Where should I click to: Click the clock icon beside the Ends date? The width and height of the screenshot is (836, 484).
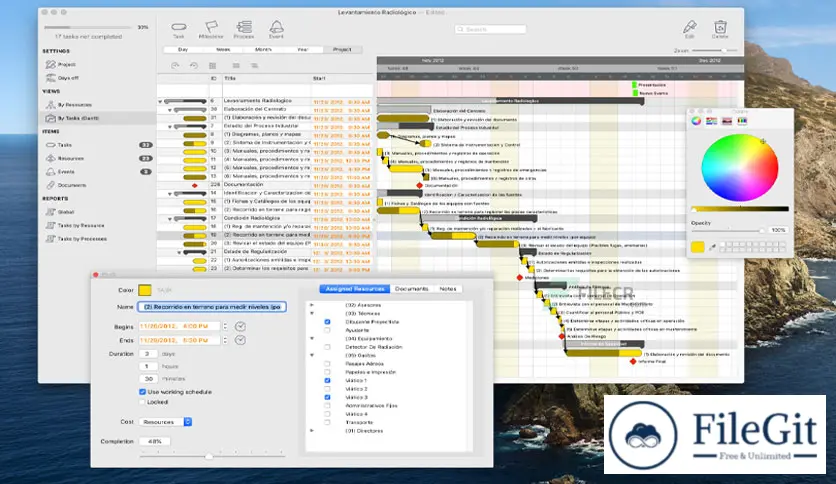click(240, 340)
